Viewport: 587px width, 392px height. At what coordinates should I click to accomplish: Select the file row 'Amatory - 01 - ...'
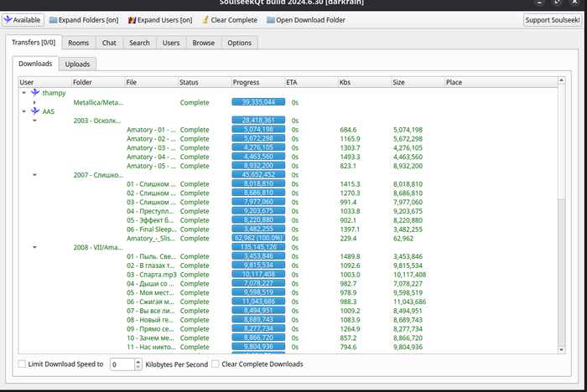click(151, 130)
